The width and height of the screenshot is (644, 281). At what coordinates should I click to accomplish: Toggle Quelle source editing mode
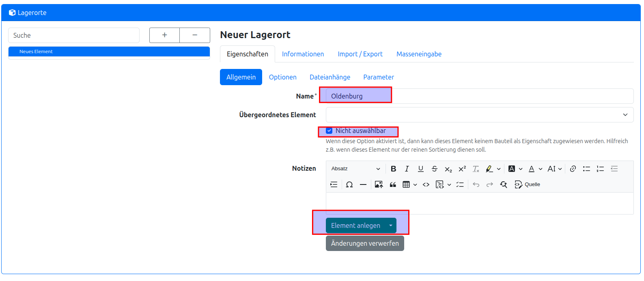pyautogui.click(x=527, y=185)
